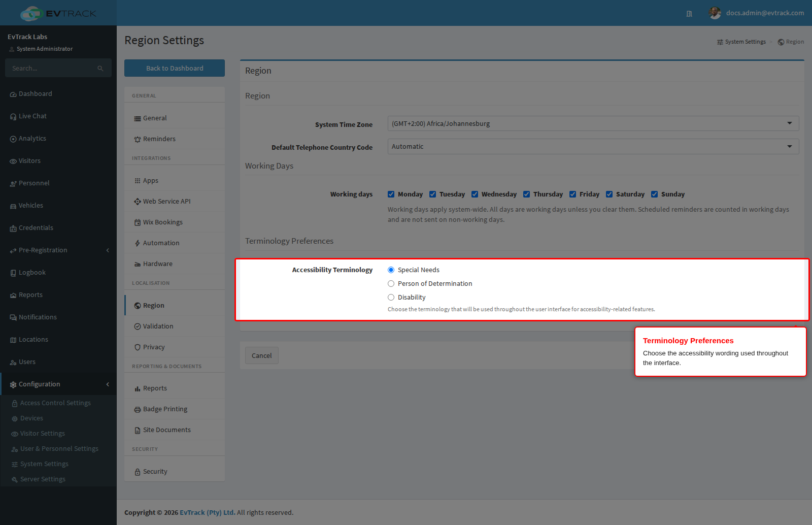Screen dimensions: 812x525
Task: Open Site Documents in settings menu
Action: (175, 430)
